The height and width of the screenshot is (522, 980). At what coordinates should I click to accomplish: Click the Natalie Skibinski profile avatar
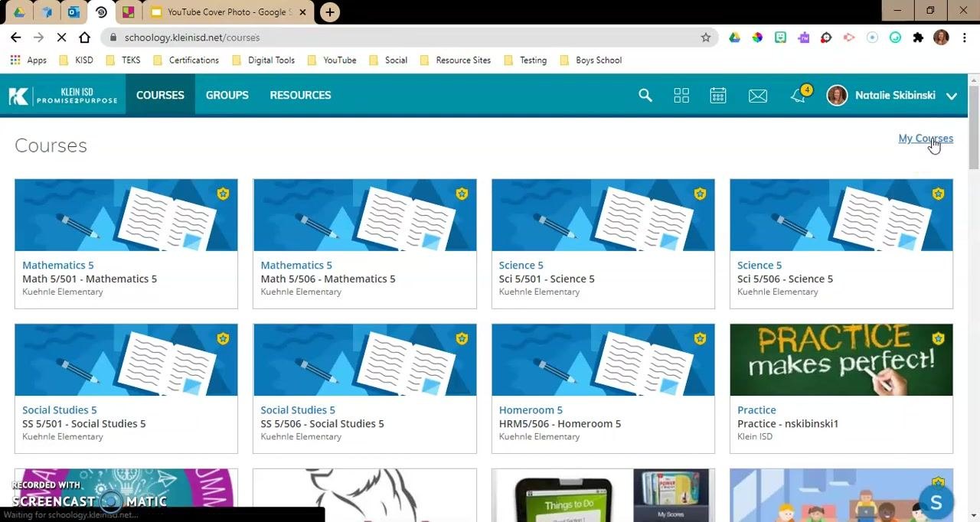click(x=837, y=96)
